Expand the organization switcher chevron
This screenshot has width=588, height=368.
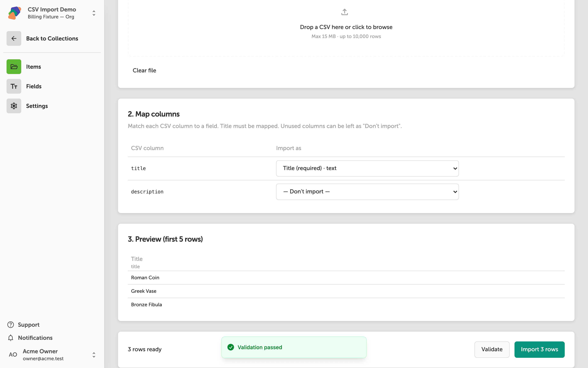(94, 13)
